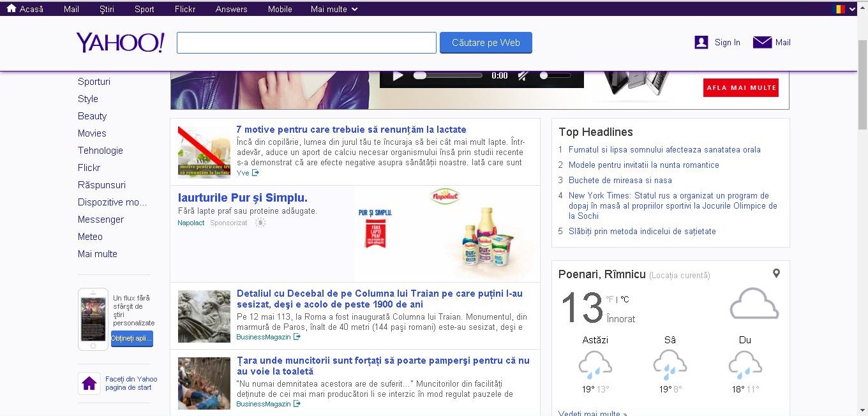868x416 pixels.
Task: Open New York Times doping headline
Action: click(673, 205)
